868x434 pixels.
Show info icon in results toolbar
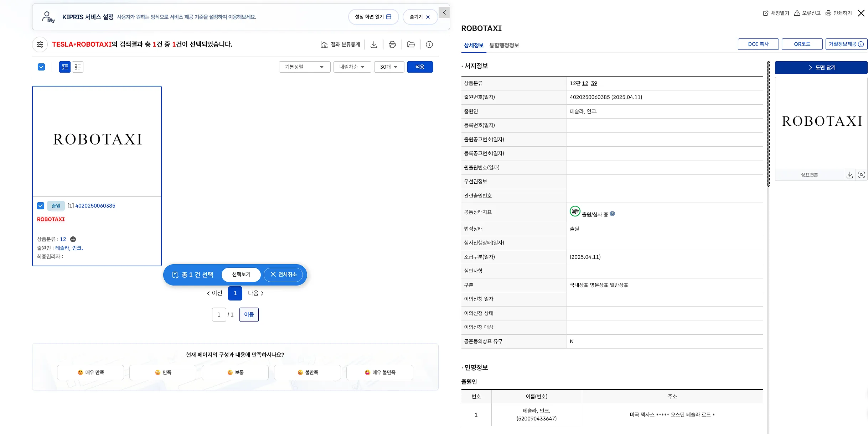pyautogui.click(x=429, y=45)
